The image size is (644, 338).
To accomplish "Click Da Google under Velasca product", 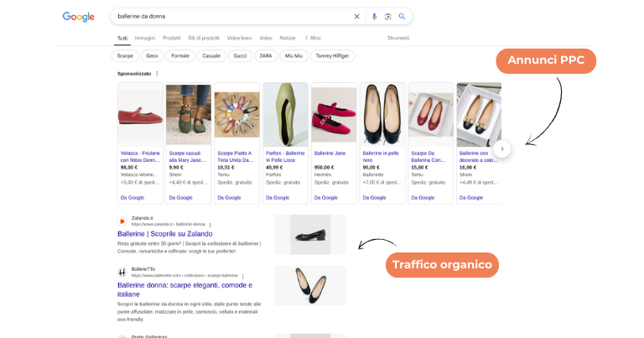I will pyautogui.click(x=132, y=198).
